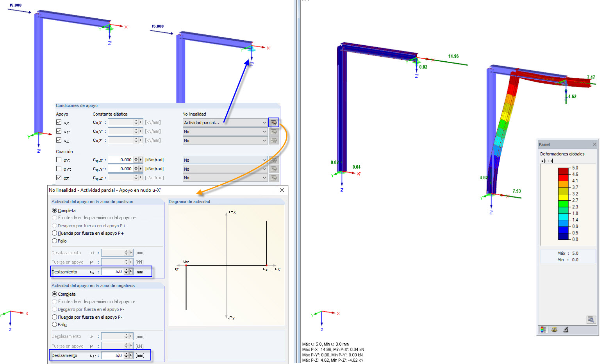Click the us- Deslizamiento input field
605x364 pixels.
pyautogui.click(x=112, y=355)
